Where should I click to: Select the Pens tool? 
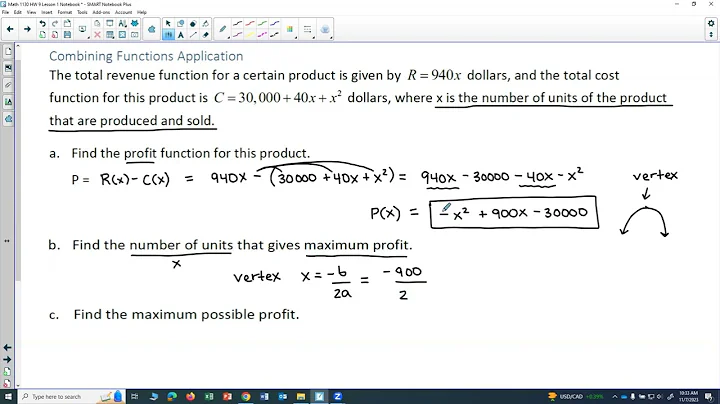pos(168,35)
